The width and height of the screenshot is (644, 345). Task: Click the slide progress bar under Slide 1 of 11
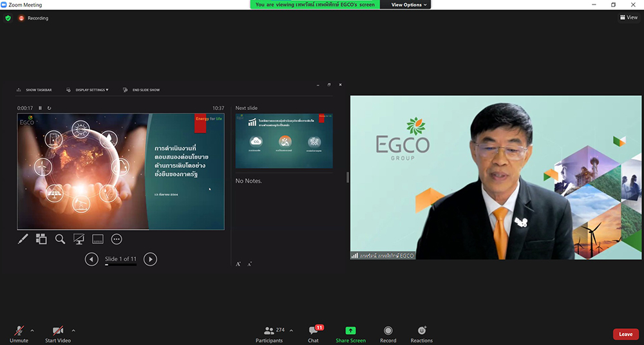coord(121,265)
